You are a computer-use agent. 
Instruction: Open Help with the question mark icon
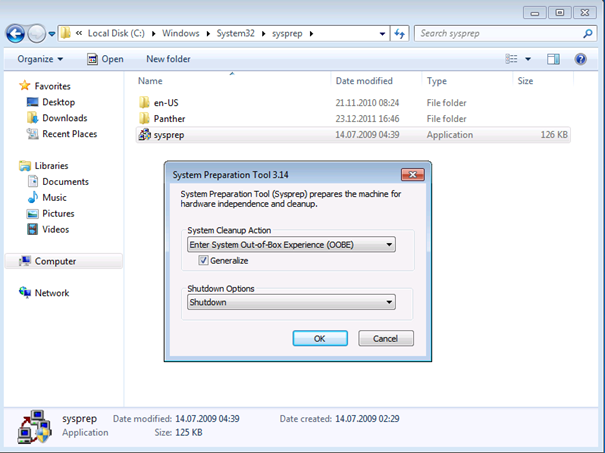tap(580, 59)
